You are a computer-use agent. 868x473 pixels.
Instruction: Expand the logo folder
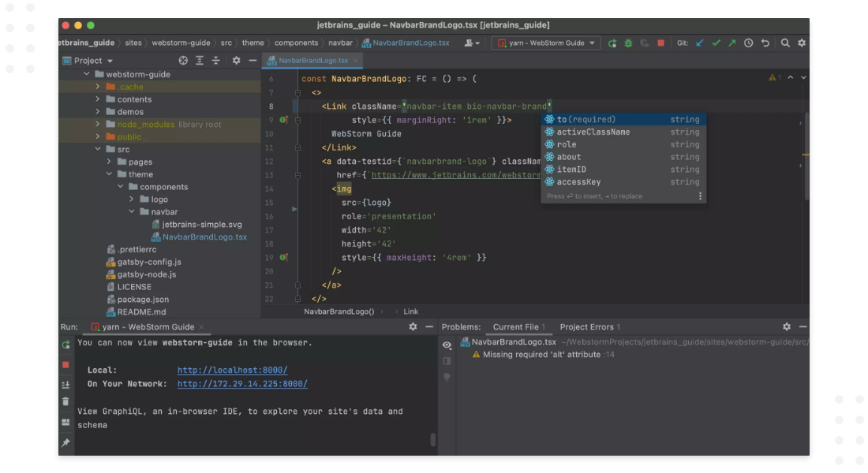[x=132, y=199]
